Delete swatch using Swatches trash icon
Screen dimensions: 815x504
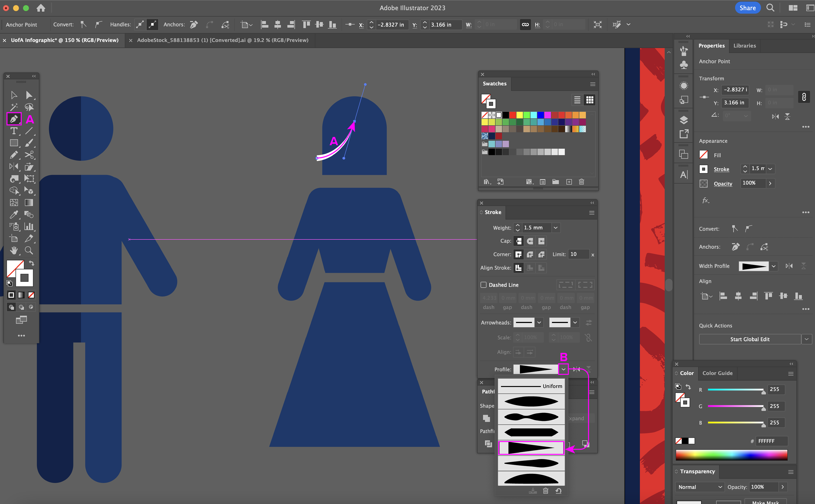coord(582,182)
